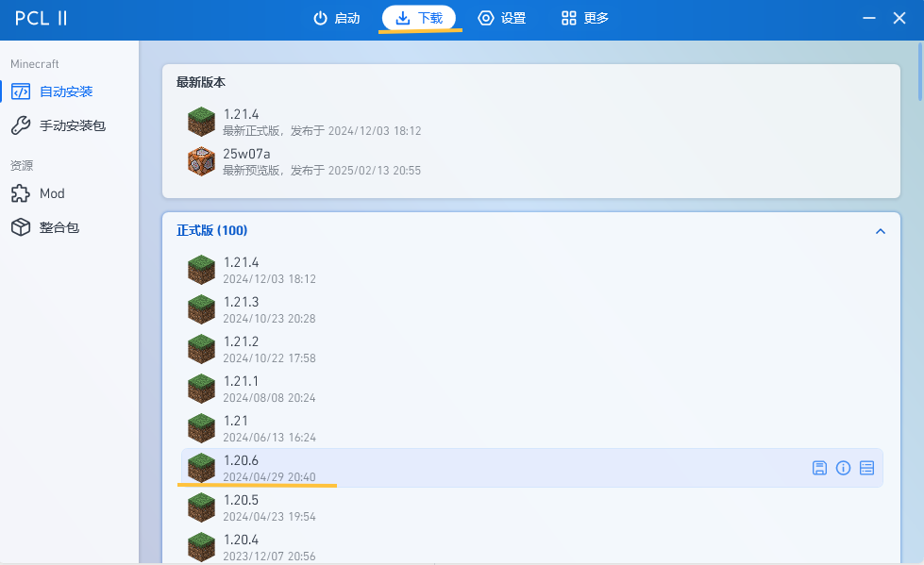The height and width of the screenshot is (565, 924).
Task: Choose version 1.20.5
Action: pos(531,507)
